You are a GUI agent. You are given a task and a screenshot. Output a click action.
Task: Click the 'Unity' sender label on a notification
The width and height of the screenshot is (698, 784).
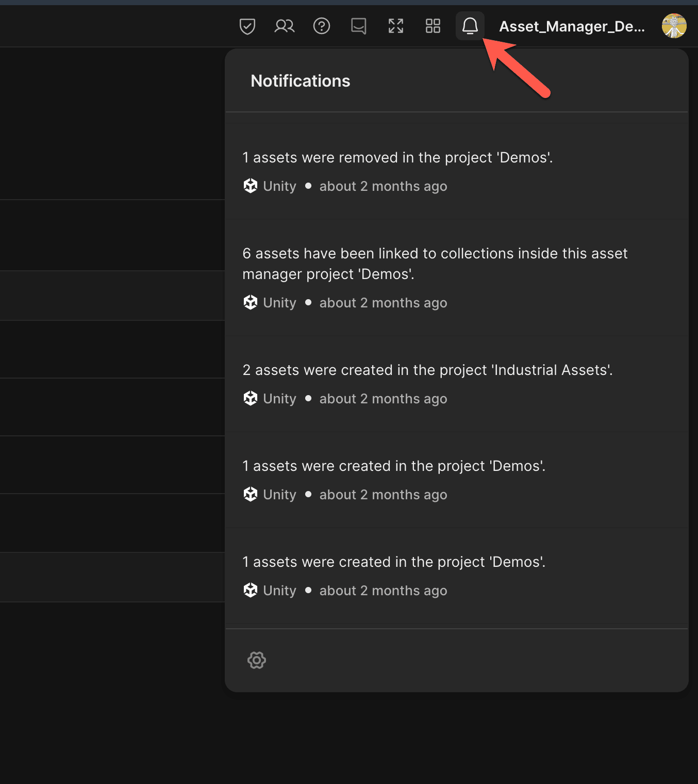pos(279,186)
